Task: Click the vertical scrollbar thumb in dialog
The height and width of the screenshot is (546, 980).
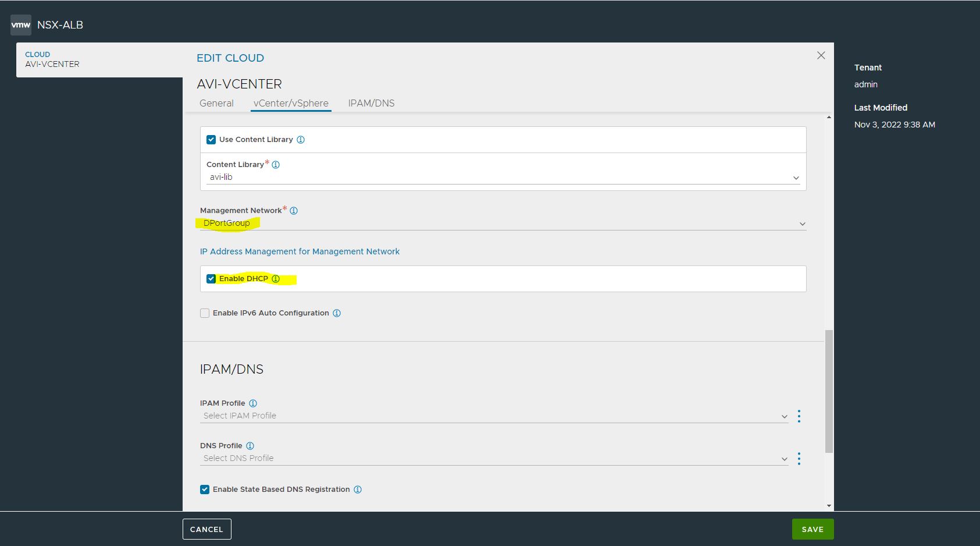Action: (829, 391)
